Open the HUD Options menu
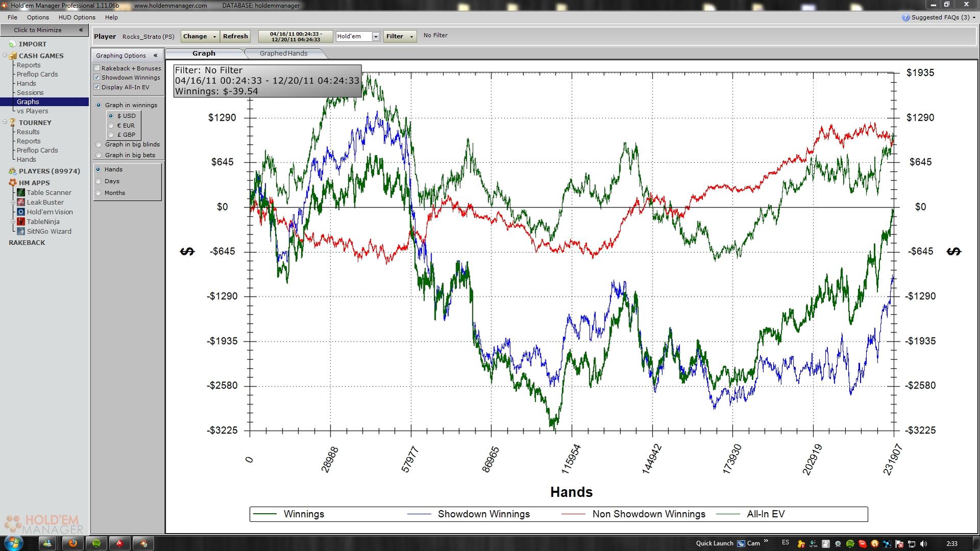The image size is (980, 551). tap(77, 17)
